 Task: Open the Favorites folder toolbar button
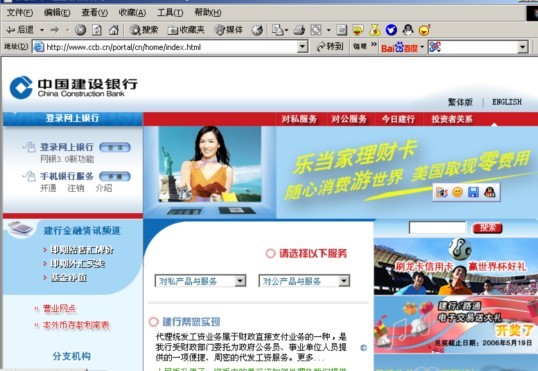(x=186, y=30)
